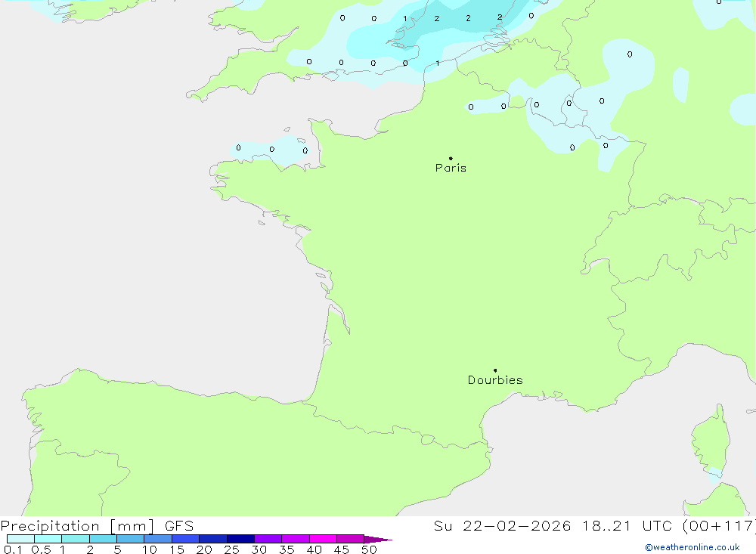The height and width of the screenshot is (554, 756).
Task: Click the Paris city label
Action: (x=451, y=168)
